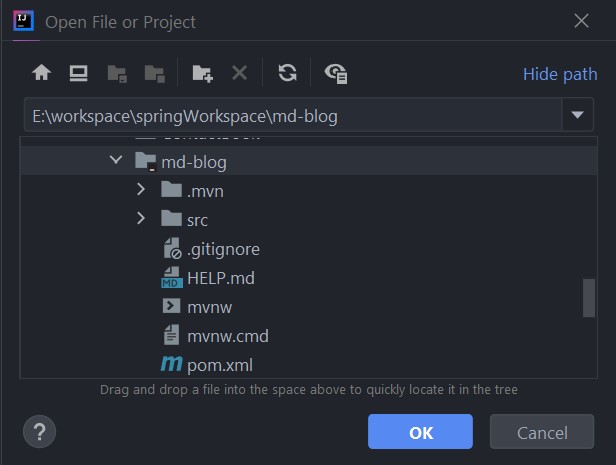This screenshot has height=465, width=616.
Task: Expand the src folder
Action: 142,219
